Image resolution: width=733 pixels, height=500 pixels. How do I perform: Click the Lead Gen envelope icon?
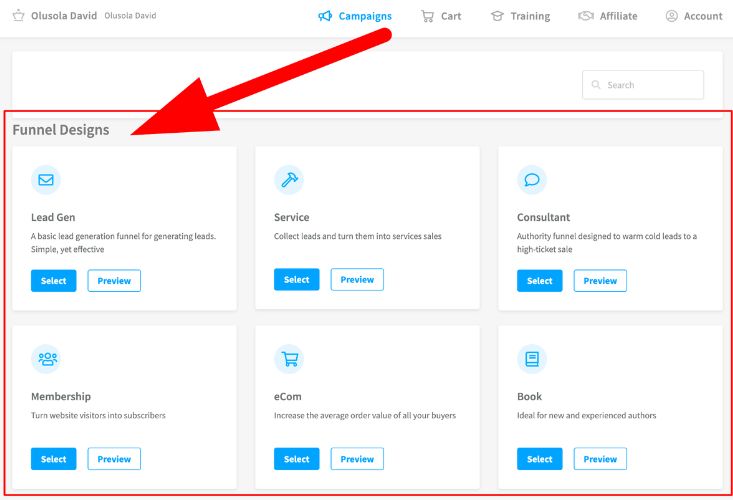[x=46, y=180]
